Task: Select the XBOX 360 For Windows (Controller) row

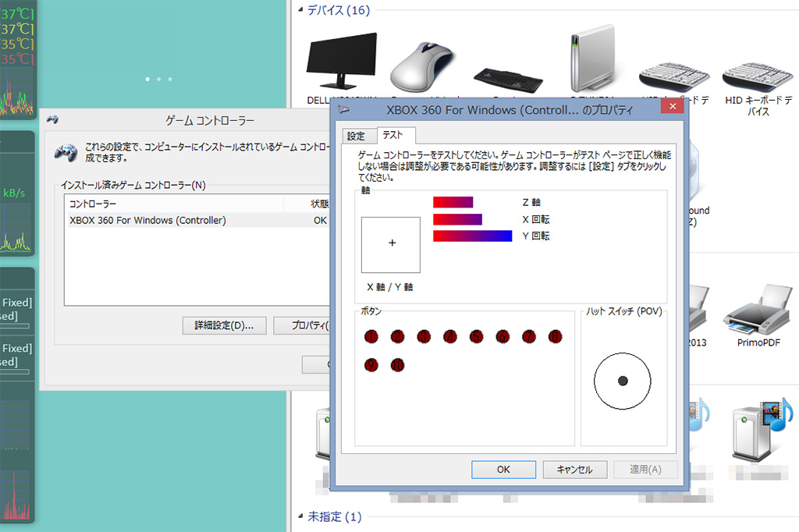Action: [x=199, y=220]
